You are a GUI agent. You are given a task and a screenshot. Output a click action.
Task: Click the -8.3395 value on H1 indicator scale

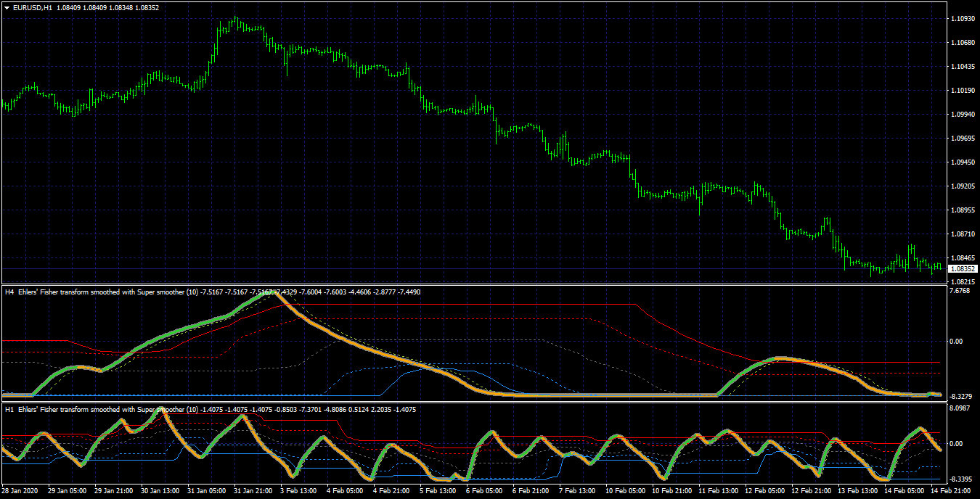pos(961,479)
